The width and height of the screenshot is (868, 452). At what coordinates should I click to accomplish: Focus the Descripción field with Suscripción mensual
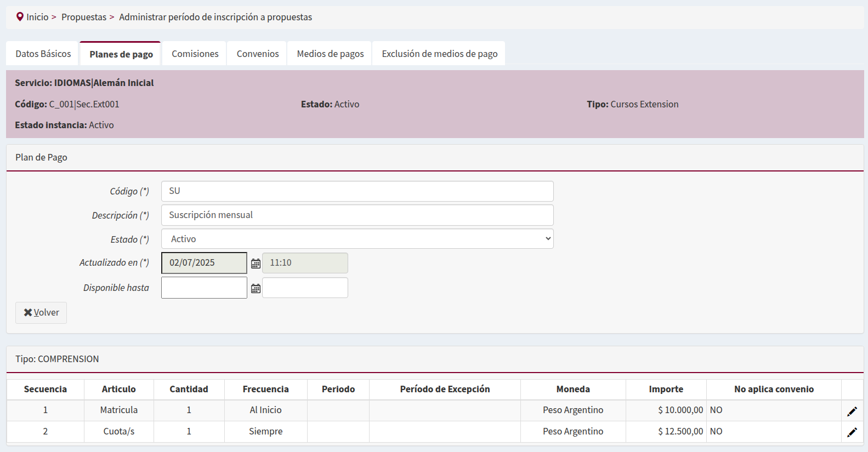click(357, 215)
